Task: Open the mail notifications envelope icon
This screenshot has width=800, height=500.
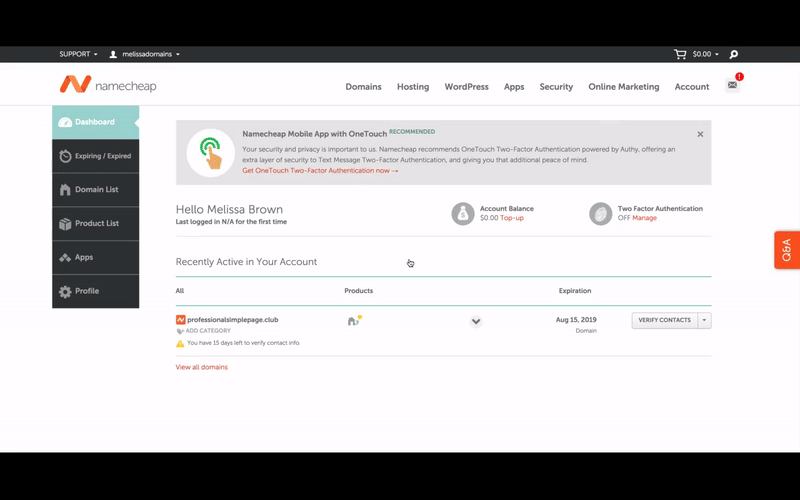Action: [732, 86]
